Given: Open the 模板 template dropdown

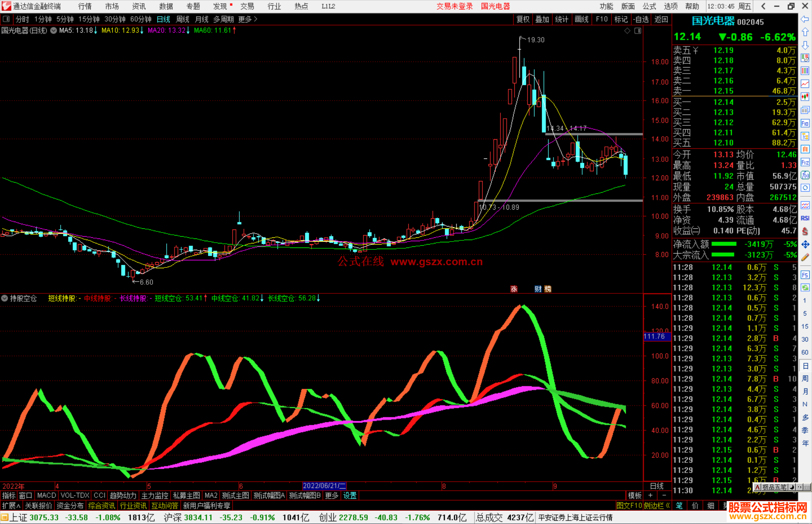Looking at the screenshot, I should click(x=635, y=495).
